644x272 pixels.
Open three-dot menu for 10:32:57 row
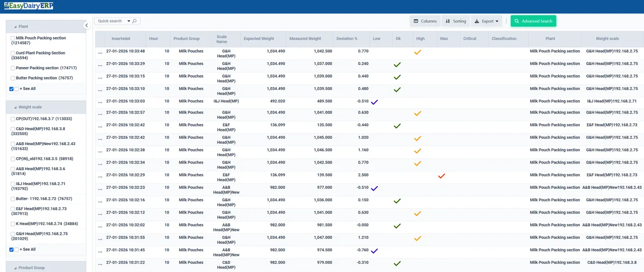click(100, 114)
